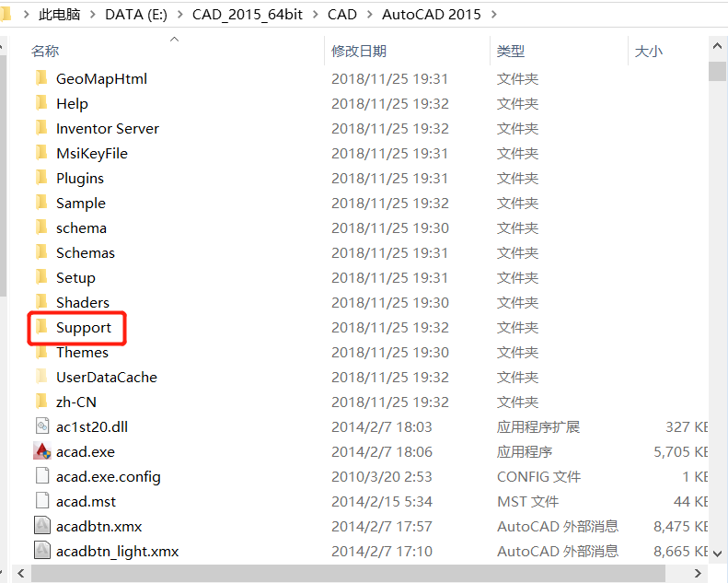The width and height of the screenshot is (728, 583).
Task: Expand chevron after DATA (E:) breadcrumb
Action: (x=179, y=15)
